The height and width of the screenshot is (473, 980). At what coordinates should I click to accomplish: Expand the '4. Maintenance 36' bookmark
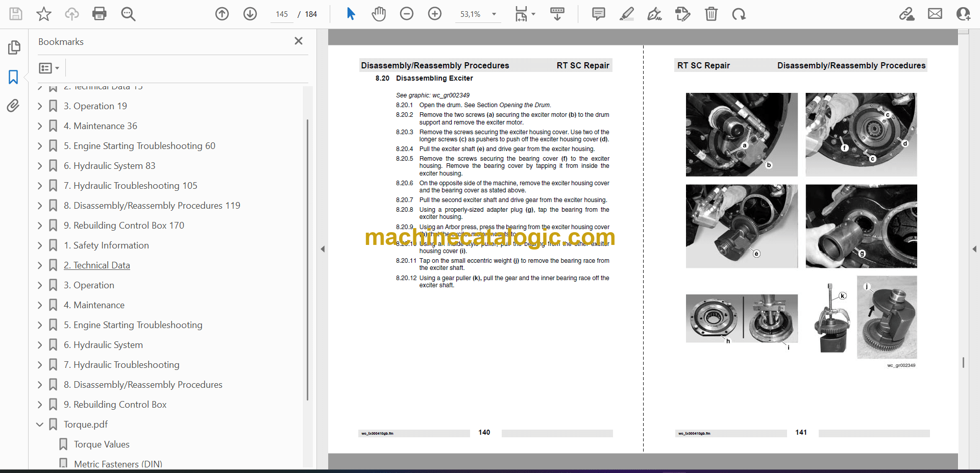(40, 126)
